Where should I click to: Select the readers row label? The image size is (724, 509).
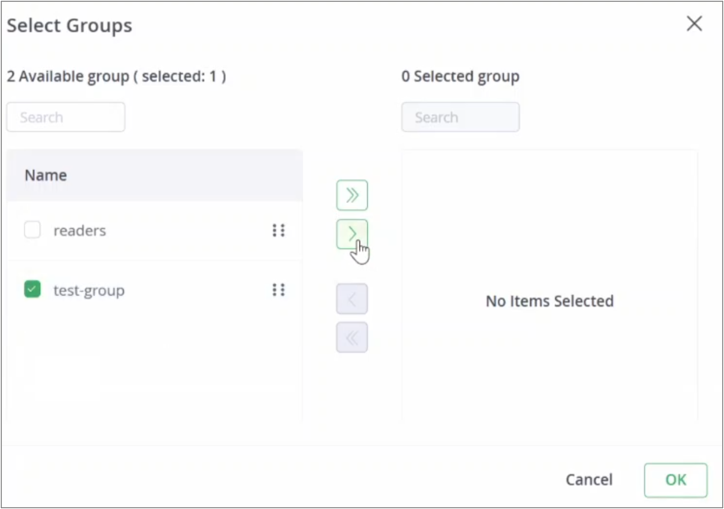pos(80,231)
